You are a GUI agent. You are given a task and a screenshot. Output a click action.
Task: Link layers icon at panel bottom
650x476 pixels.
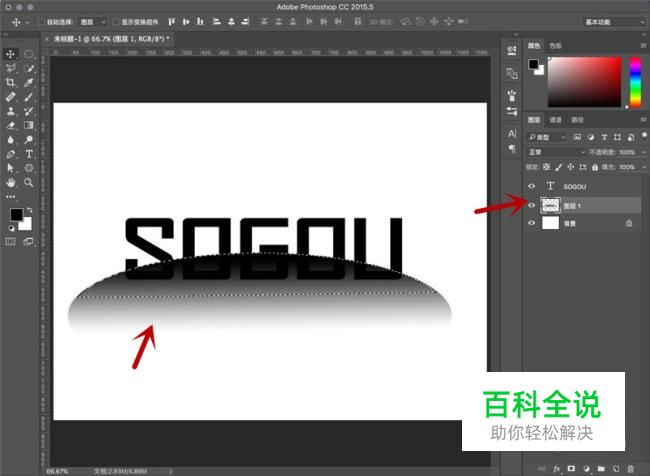pos(541,469)
